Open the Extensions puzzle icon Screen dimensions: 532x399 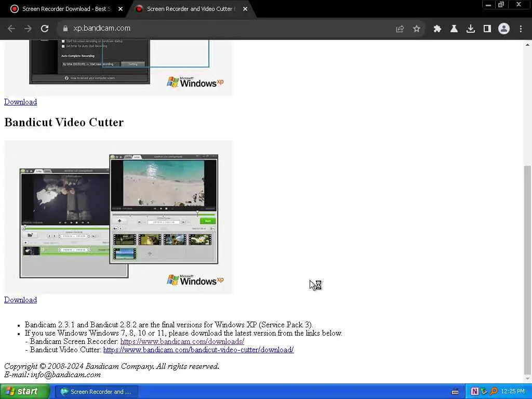pos(437,29)
